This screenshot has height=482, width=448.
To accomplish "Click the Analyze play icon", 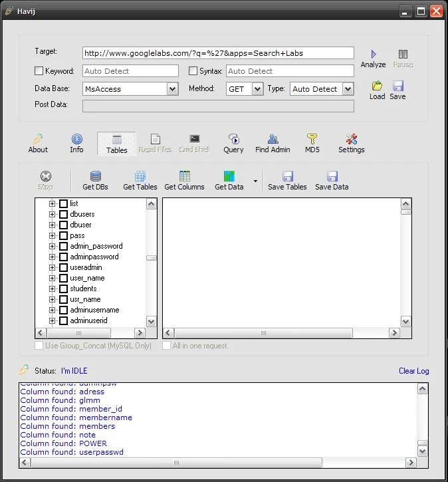I will pyautogui.click(x=373, y=54).
